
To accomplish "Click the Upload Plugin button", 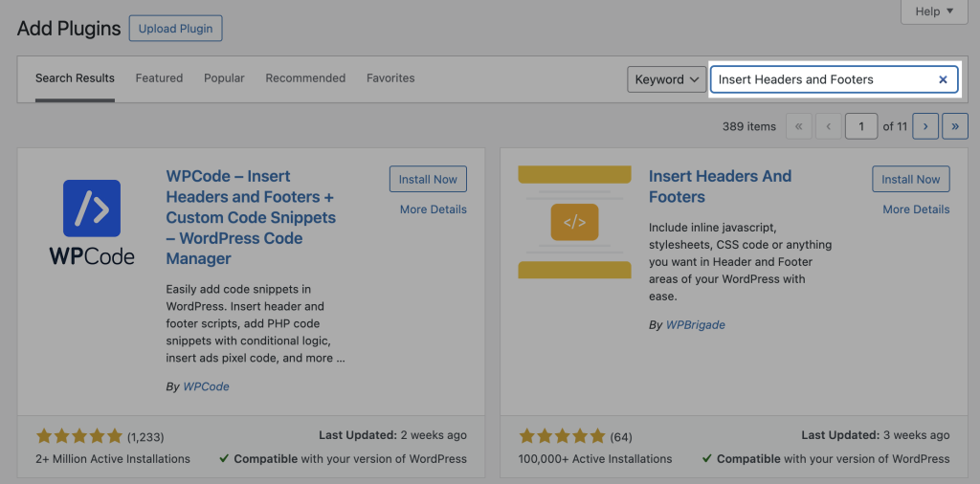I will 175,29.
